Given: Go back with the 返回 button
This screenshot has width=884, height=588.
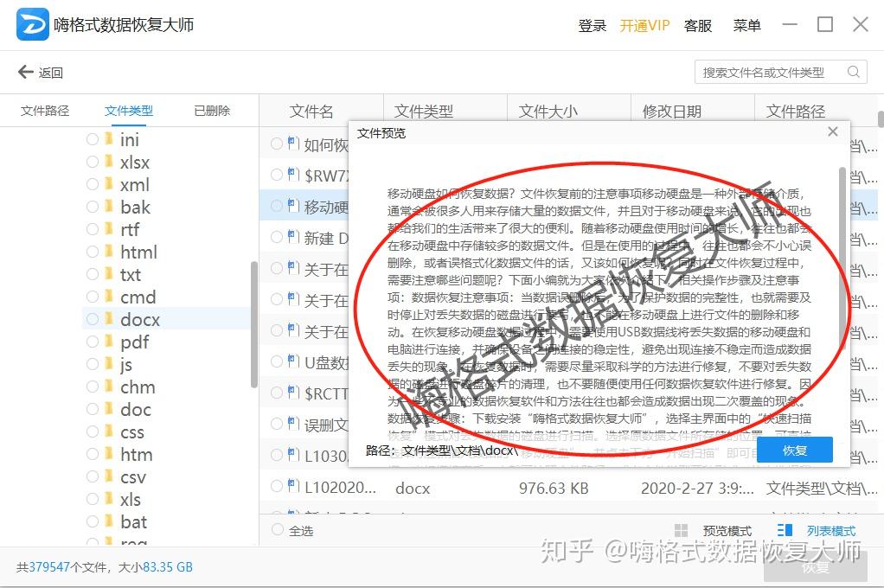Looking at the screenshot, I should point(41,72).
